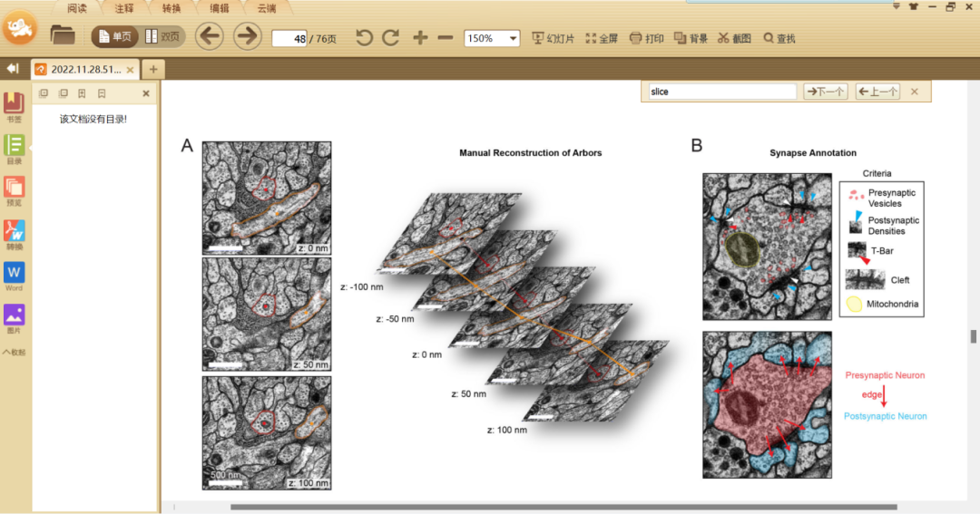Open the 预览 thumbnails preview panel
980x514 pixels.
[14, 191]
